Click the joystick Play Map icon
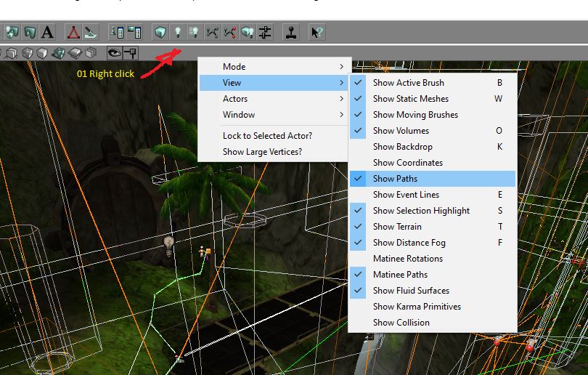Image resolution: width=588 pixels, height=375 pixels. click(290, 32)
